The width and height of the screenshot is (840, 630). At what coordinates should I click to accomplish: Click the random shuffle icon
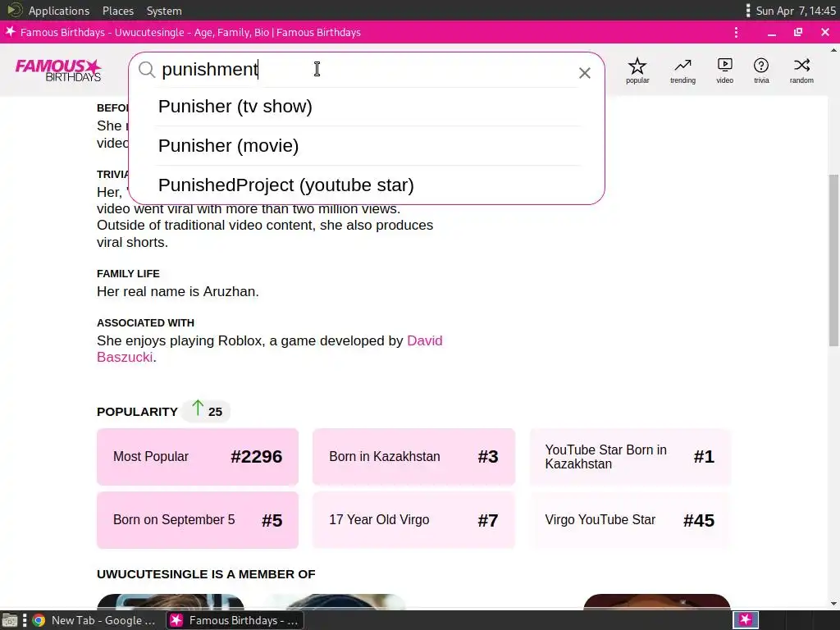tap(801, 71)
